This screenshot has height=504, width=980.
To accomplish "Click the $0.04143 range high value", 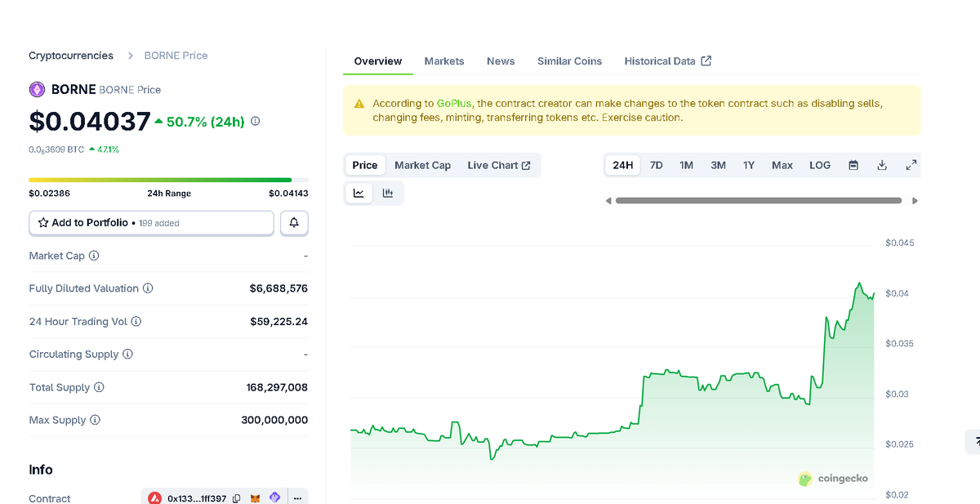I will pos(288,194).
